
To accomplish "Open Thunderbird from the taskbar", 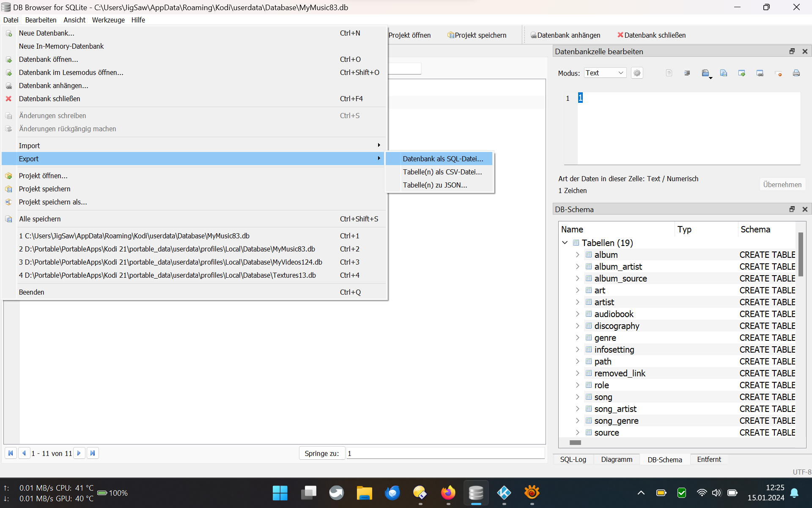I will 392,493.
